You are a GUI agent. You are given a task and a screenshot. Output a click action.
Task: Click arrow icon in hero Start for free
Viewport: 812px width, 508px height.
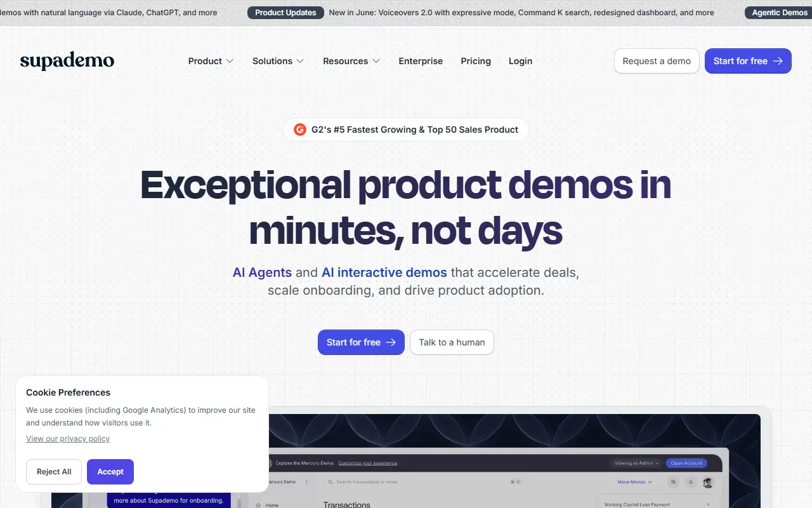tap(391, 342)
